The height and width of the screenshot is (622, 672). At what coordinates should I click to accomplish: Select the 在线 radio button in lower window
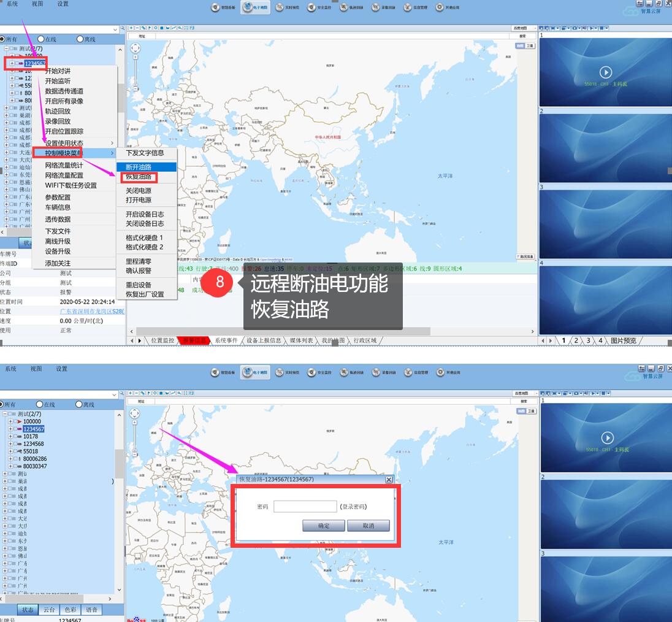pyautogui.click(x=39, y=404)
